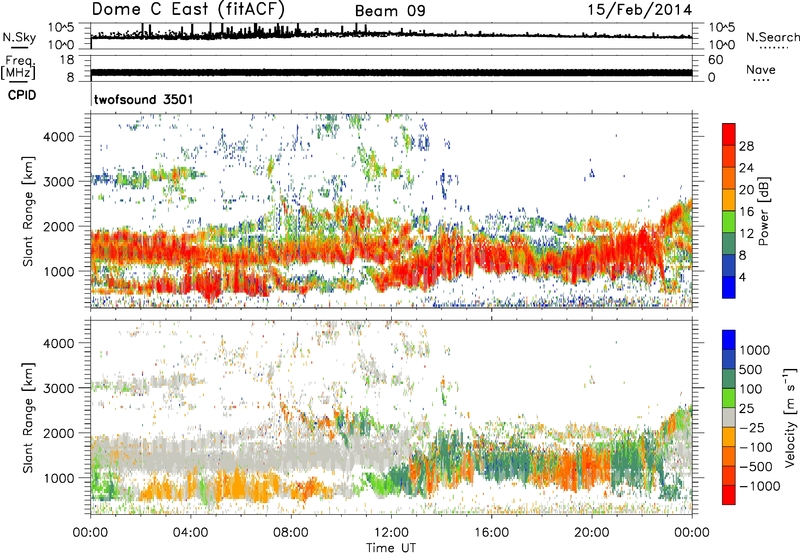Click the "-100" velocity colorbar label
This screenshot has height=554, width=800.
click(754, 447)
